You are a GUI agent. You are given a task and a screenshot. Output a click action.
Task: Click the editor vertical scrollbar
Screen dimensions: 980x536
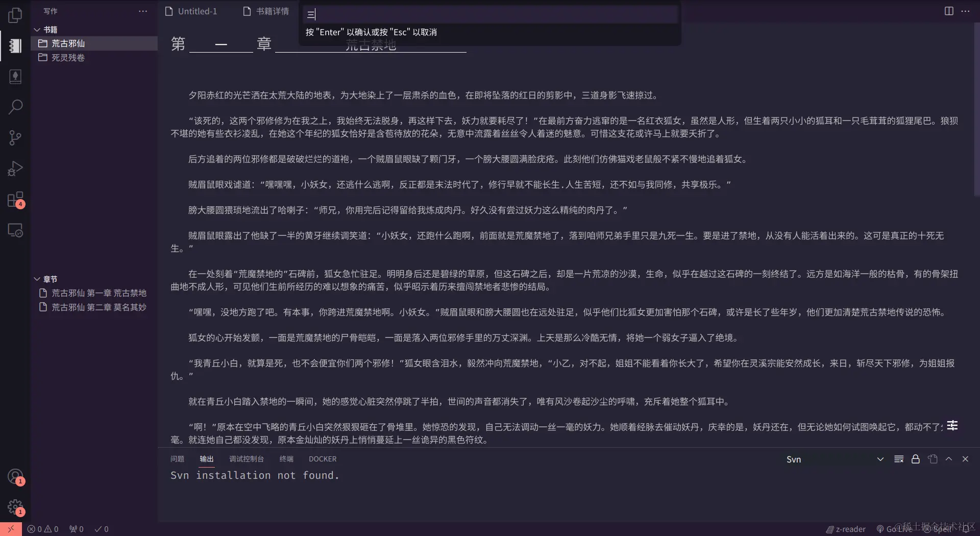[x=976, y=110]
